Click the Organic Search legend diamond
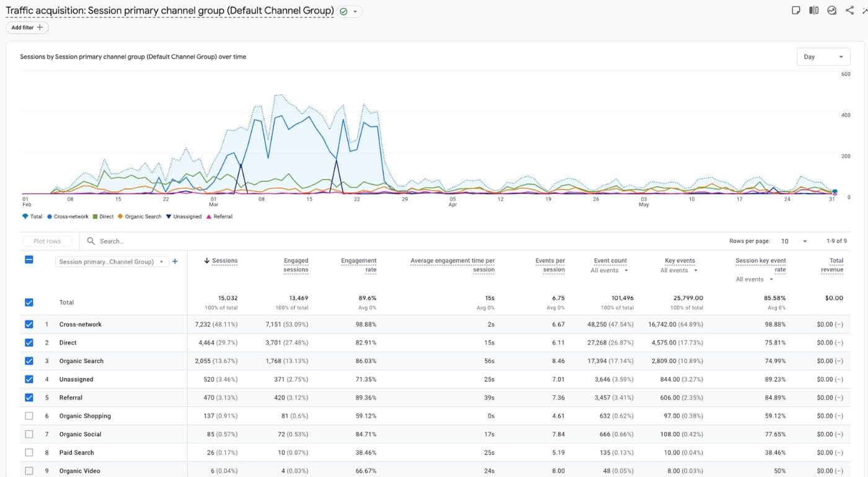 (120, 216)
